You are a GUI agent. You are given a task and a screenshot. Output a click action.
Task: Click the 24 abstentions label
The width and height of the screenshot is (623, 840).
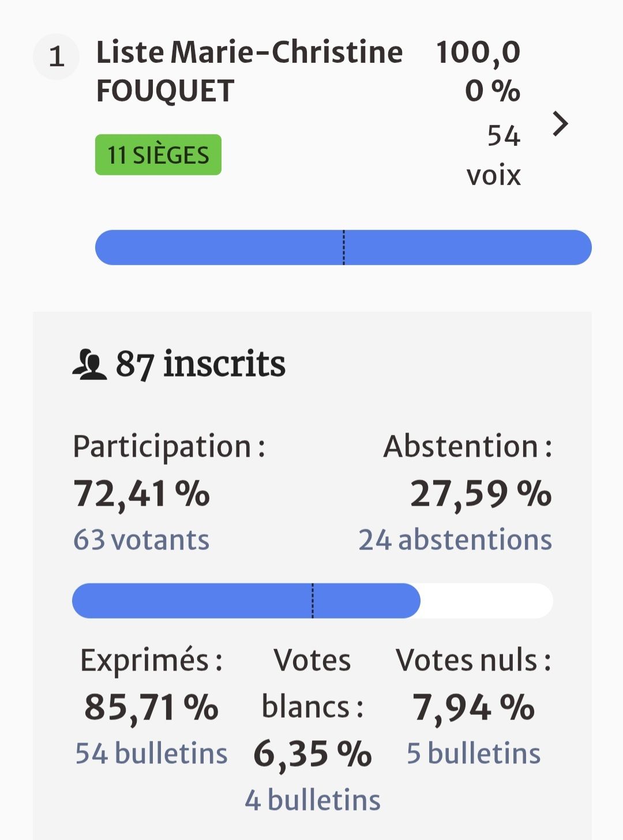click(455, 540)
